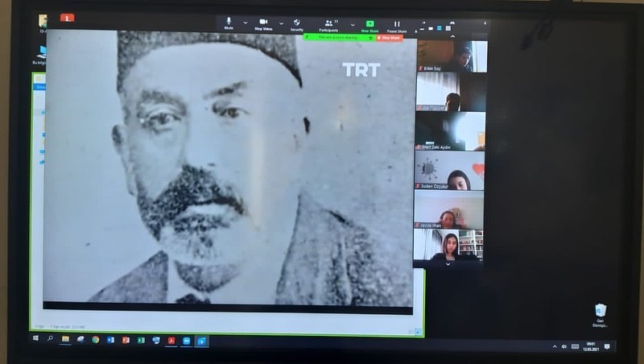Screen dimensions: 644x364
Task: Open video options arrow beside Stop Video
Action: coord(281,23)
